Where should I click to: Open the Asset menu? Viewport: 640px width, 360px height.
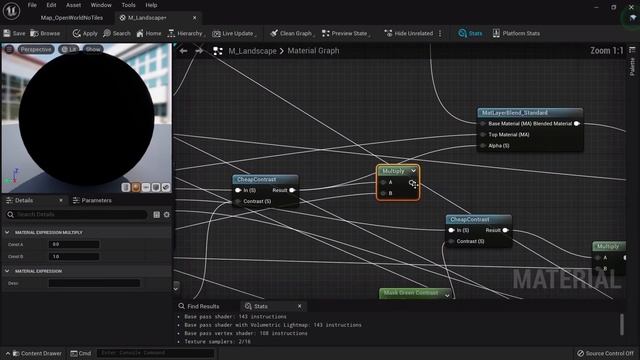[x=73, y=5]
